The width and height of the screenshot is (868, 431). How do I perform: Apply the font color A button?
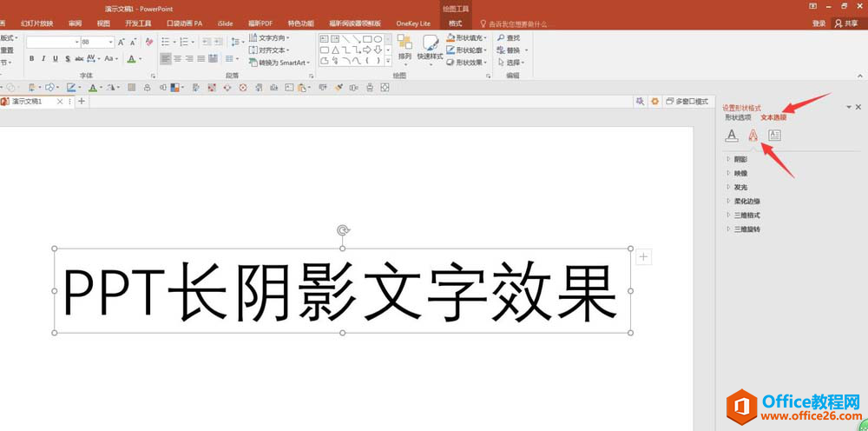click(x=131, y=59)
